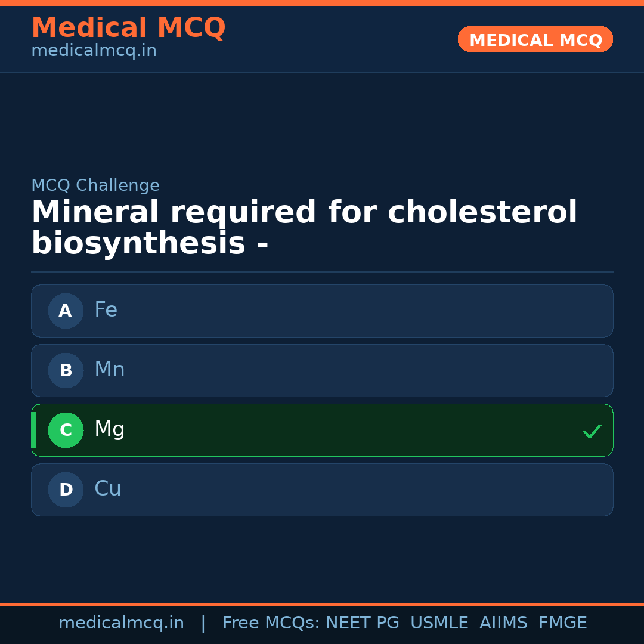644x644 pixels.
Task: Expand the MCQ Challenge section
Action: pos(95,185)
